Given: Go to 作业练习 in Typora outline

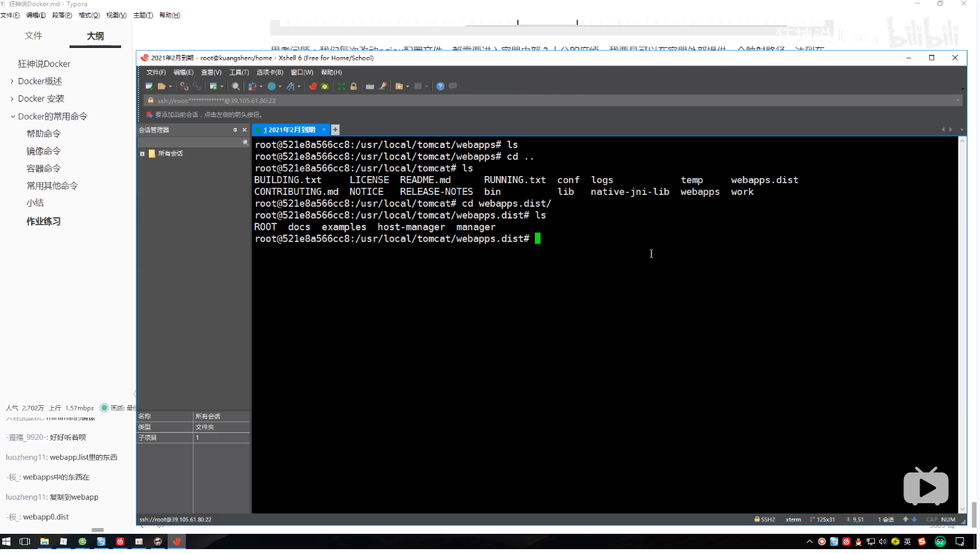Looking at the screenshot, I should (44, 221).
